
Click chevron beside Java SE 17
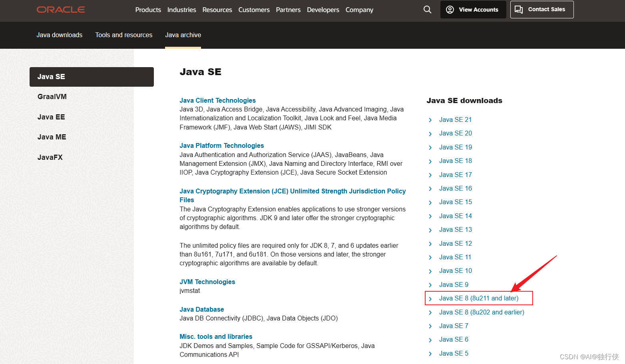click(430, 175)
